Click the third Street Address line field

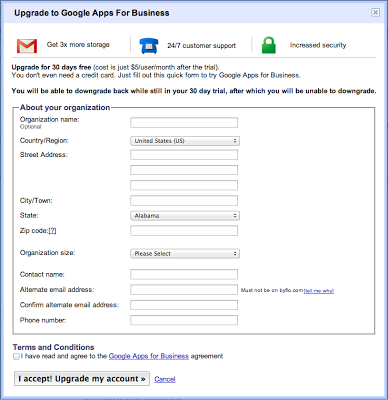pos(184,185)
